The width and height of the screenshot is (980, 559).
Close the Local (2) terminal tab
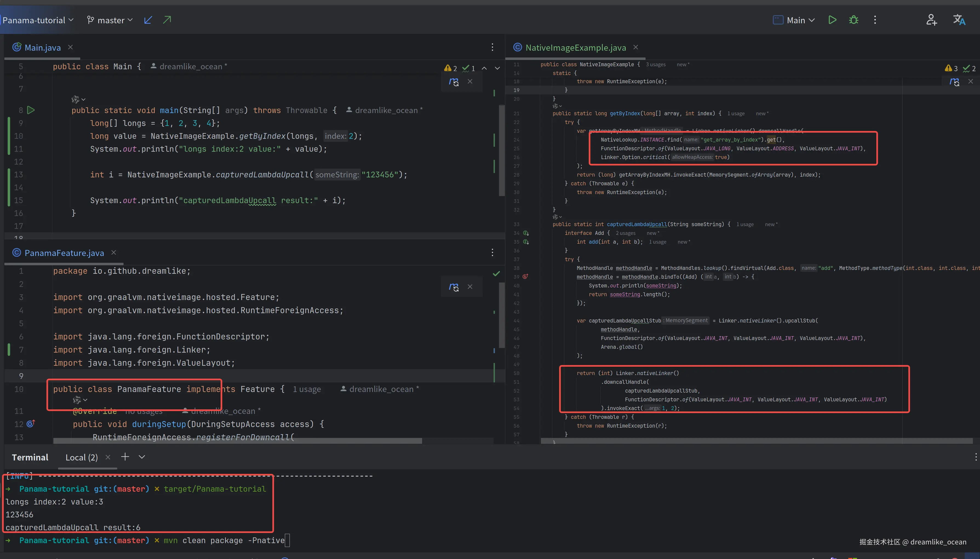tap(108, 457)
